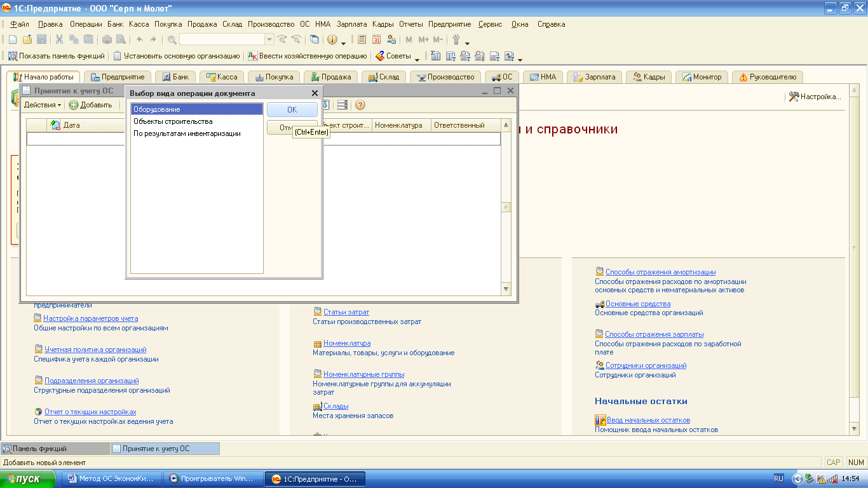Open the Сотрудники организаций link
This screenshot has height=488, width=868.
(x=646, y=365)
